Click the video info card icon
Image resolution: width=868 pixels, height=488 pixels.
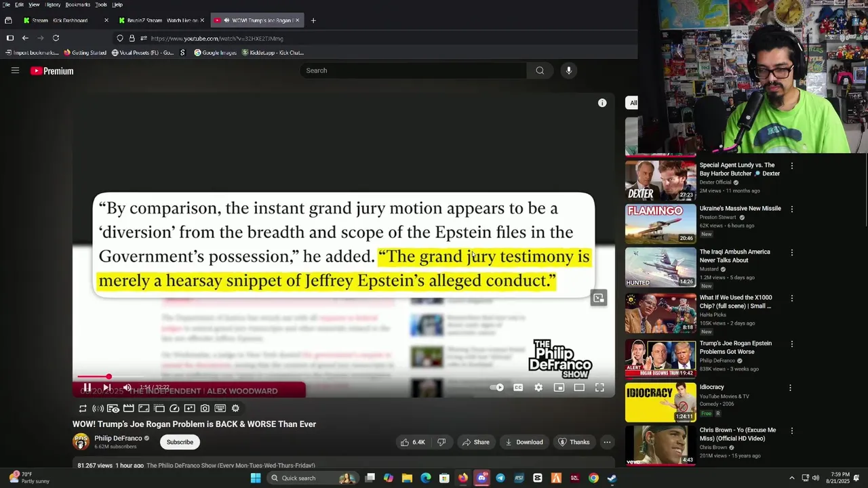click(x=602, y=103)
